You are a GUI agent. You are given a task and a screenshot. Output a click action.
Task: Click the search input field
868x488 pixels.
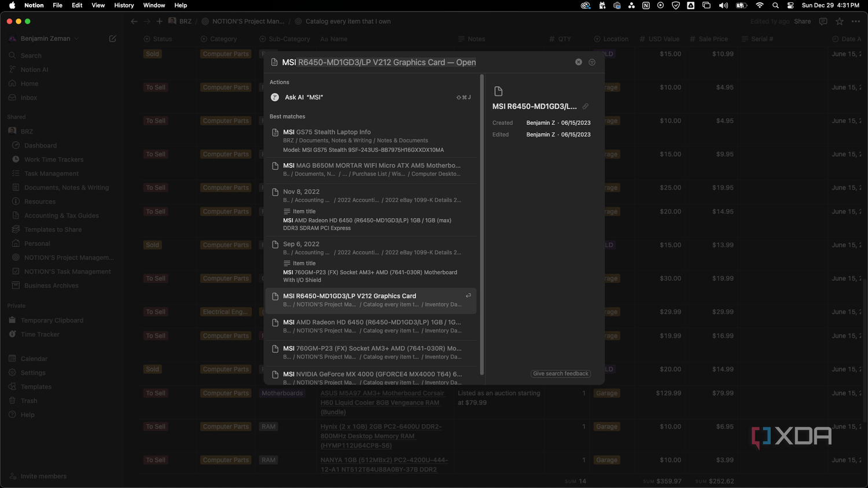click(425, 62)
